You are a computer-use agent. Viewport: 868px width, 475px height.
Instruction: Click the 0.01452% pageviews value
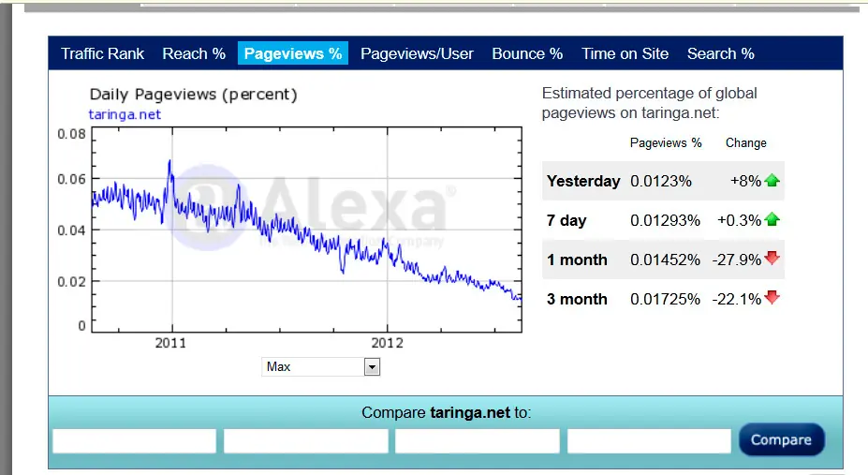(x=666, y=260)
